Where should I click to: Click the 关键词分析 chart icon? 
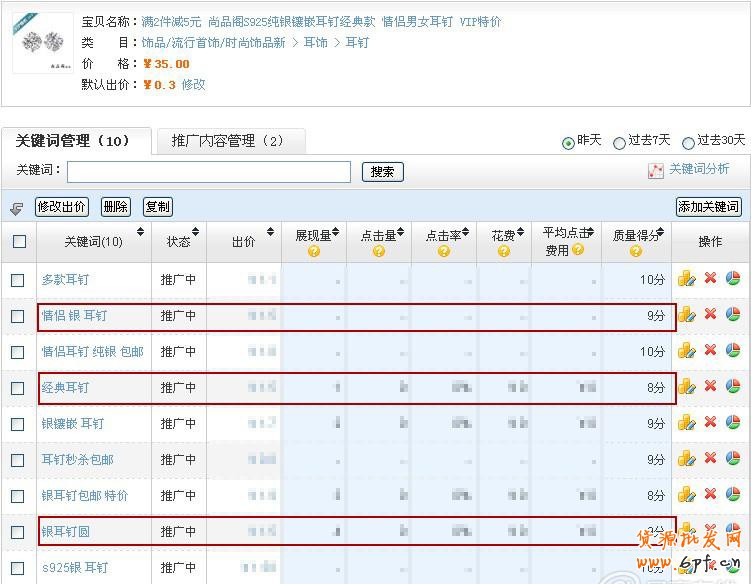[x=656, y=171]
